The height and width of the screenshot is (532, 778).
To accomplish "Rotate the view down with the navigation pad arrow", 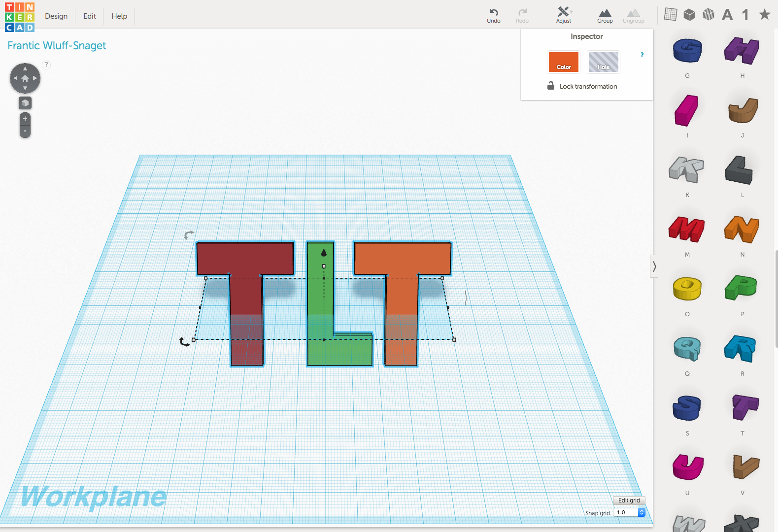I will 25,88.
